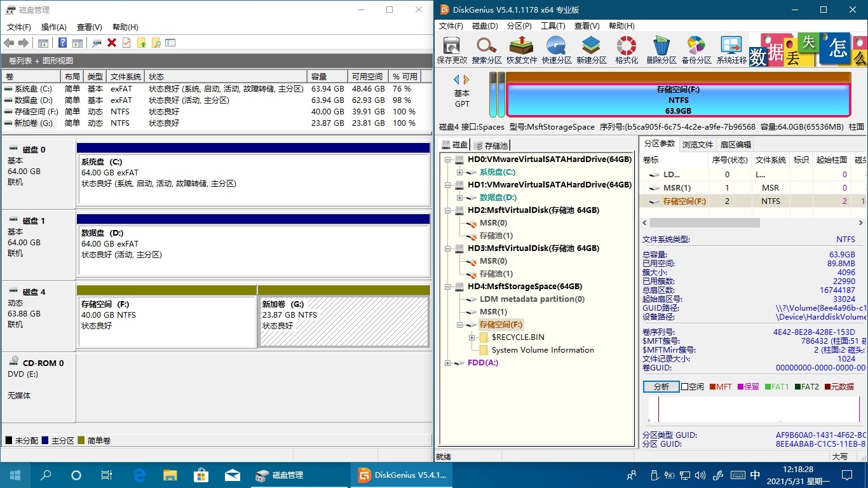
Task: Click 可用空间 column header in Disk Management
Action: pyautogui.click(x=368, y=76)
